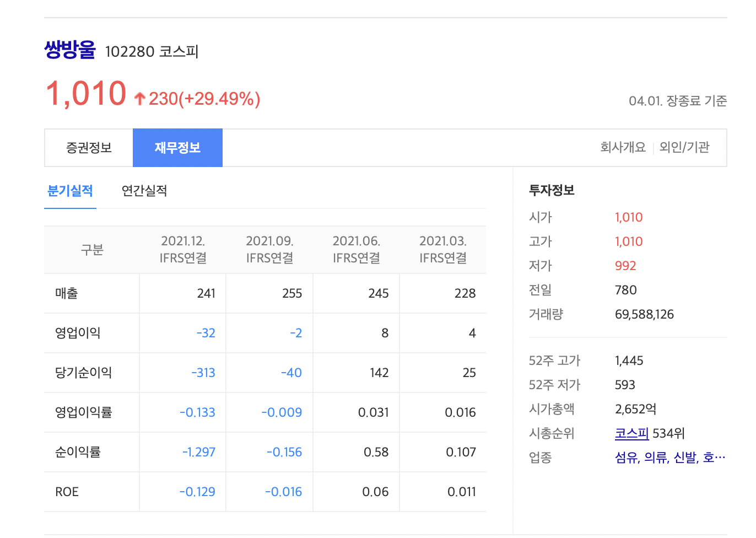Click the 영업이익률 value -0.009
This screenshot has width=756, height=538.
click(282, 412)
